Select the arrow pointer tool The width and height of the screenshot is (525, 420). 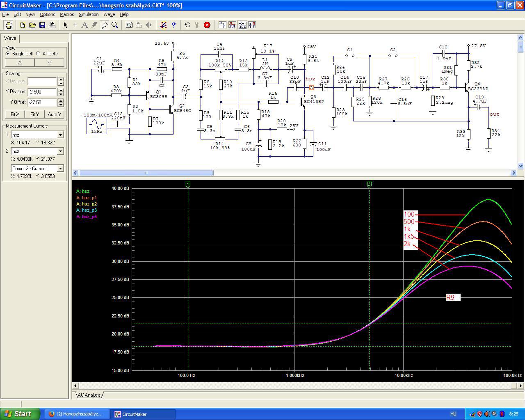click(x=65, y=25)
